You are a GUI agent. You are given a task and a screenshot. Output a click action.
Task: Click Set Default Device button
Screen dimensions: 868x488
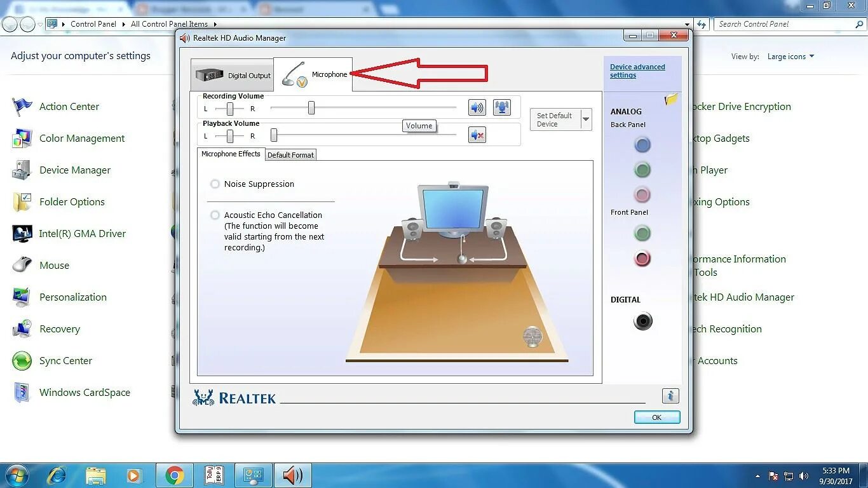[555, 119]
